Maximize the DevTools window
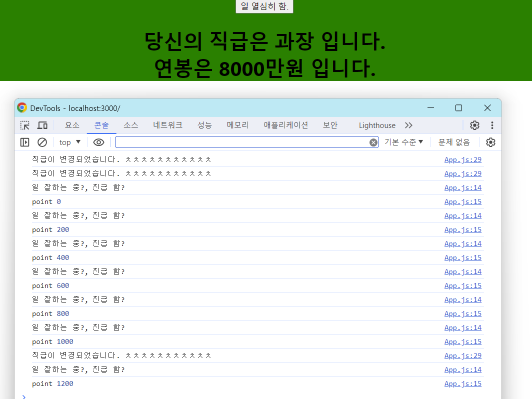Image resolution: width=532 pixels, height=399 pixels. click(458, 108)
